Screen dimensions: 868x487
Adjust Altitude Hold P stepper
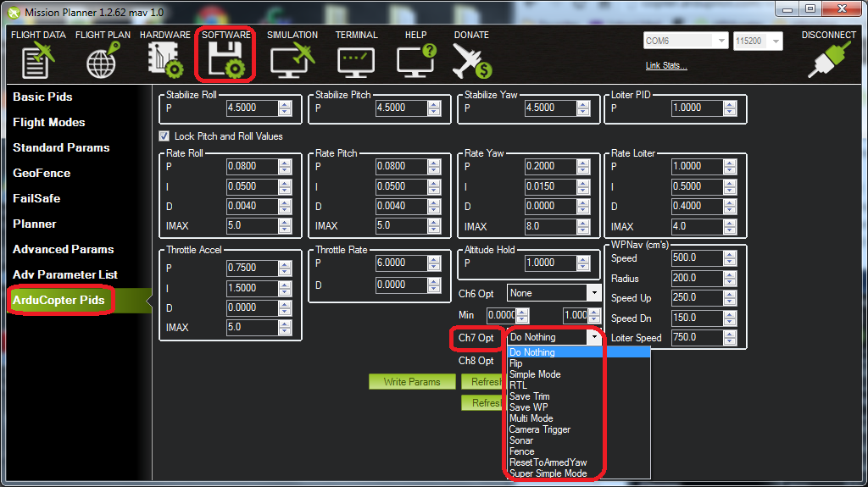tap(583, 263)
